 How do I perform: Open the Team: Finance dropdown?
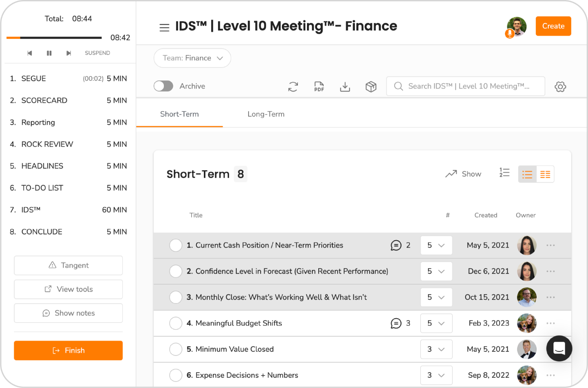pyautogui.click(x=192, y=58)
